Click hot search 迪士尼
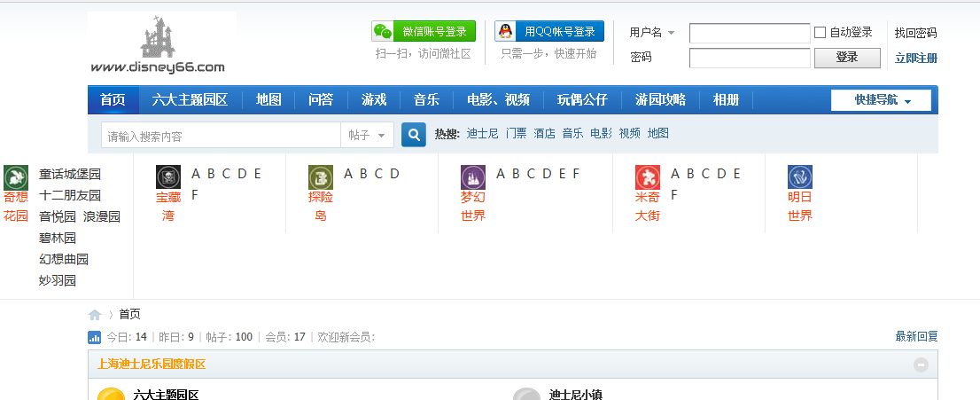 point(483,133)
